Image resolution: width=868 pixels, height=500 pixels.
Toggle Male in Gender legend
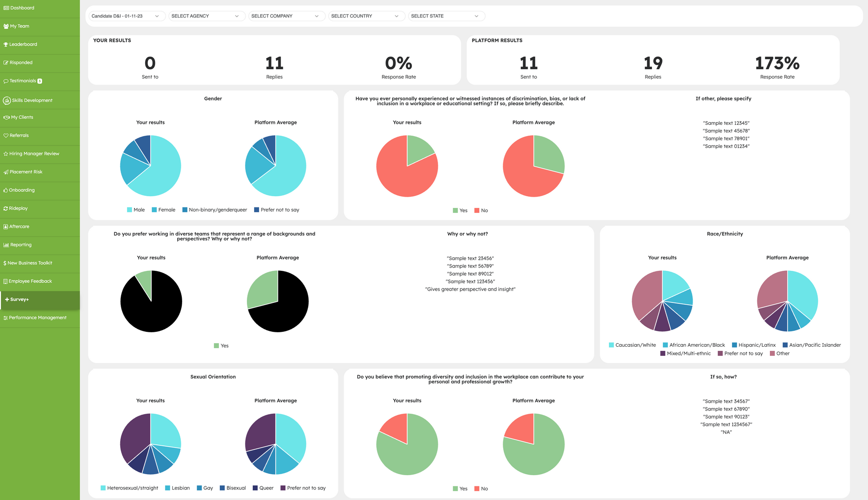(136, 210)
